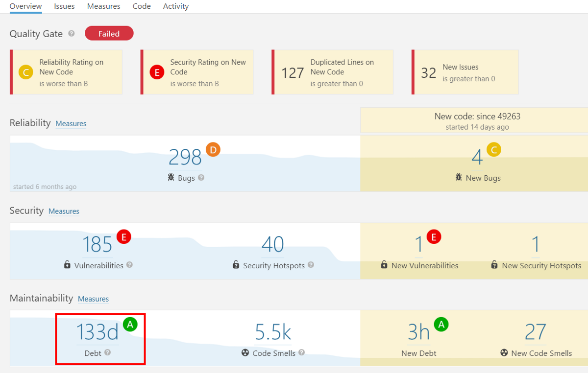Click the help icon beside Code Smells
Screen dimensions: 588x373
click(302, 352)
